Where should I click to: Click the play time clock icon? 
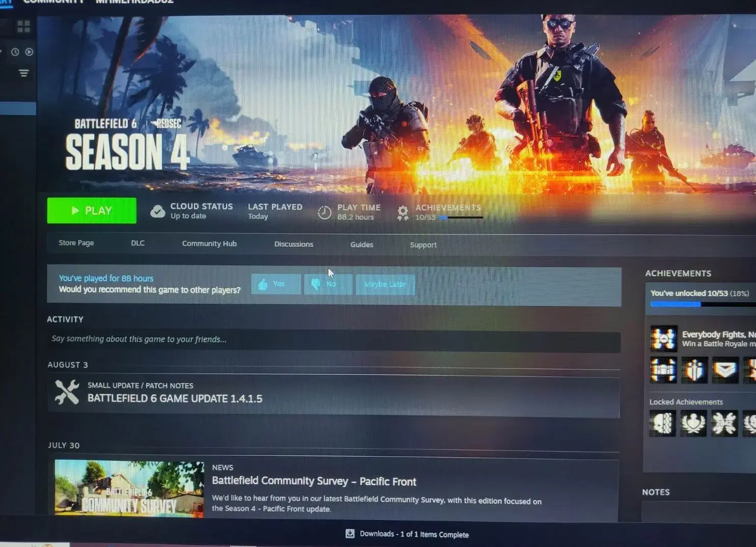click(x=324, y=212)
